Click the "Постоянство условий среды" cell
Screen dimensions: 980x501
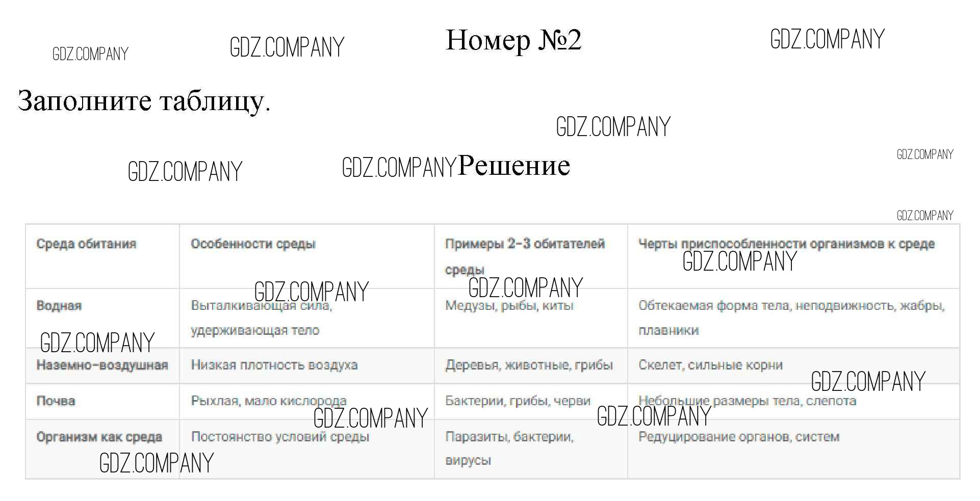coord(280,437)
